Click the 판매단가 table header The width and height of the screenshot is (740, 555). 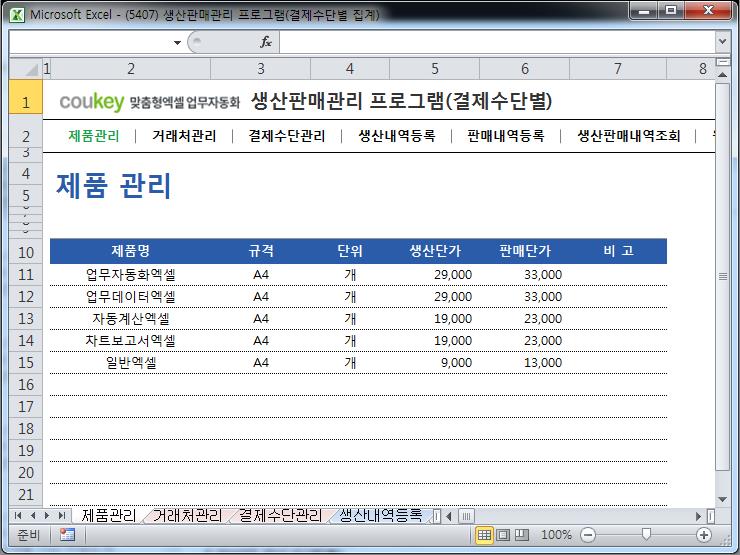tap(525, 251)
